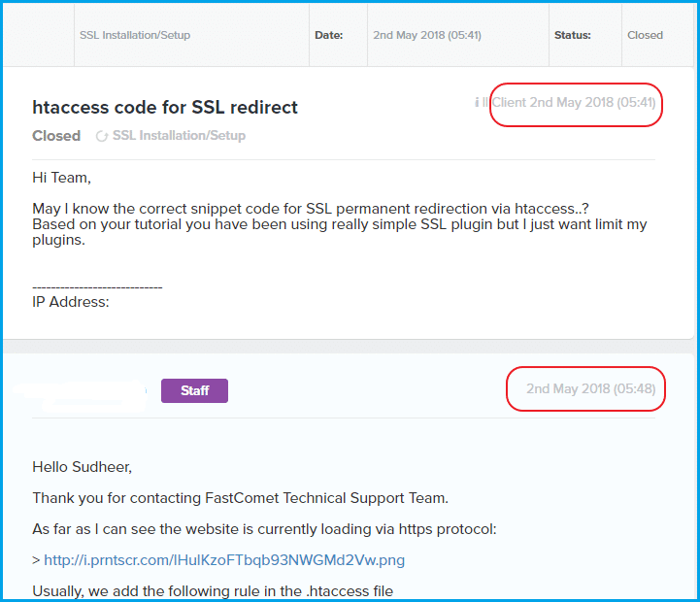700x602 pixels.
Task: Select the SSL Installation/Setup department label under title
Action: pos(179,136)
